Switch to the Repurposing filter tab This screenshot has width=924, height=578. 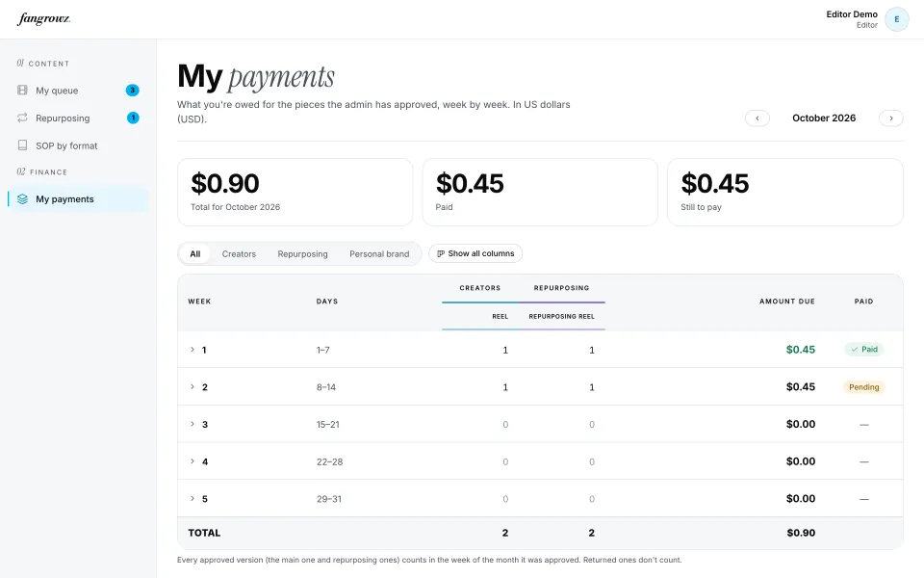[302, 254]
